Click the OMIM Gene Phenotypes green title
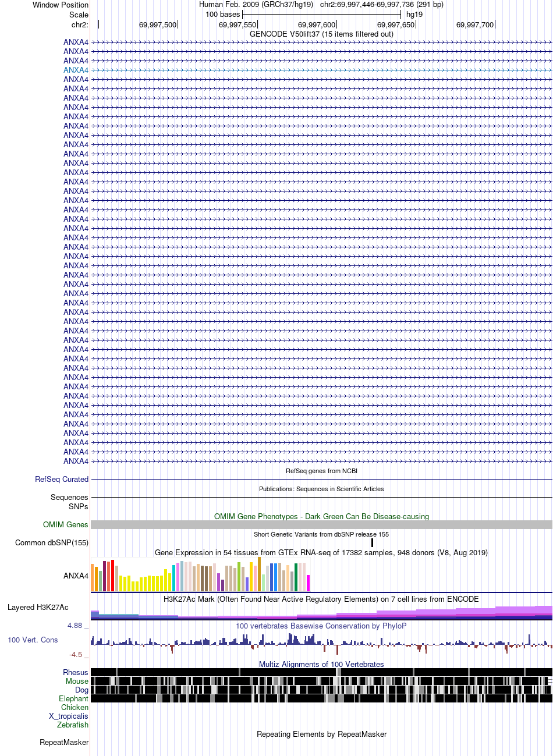The height and width of the screenshot is (756, 553). pyautogui.click(x=321, y=517)
